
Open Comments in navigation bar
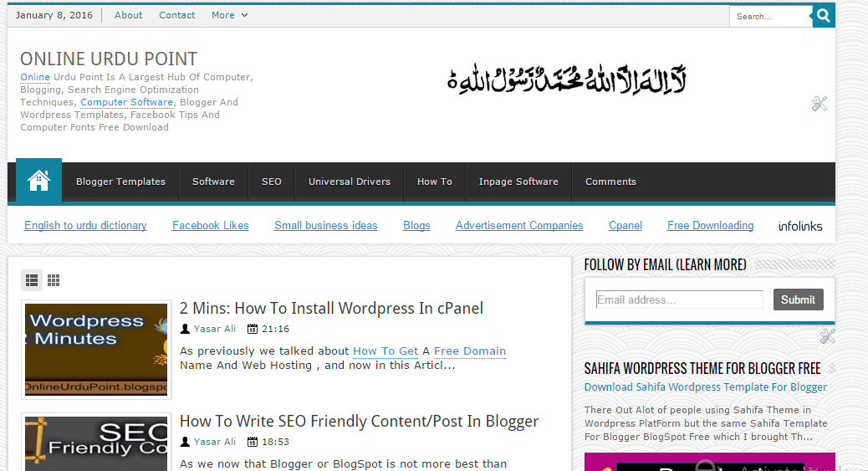pyautogui.click(x=610, y=182)
